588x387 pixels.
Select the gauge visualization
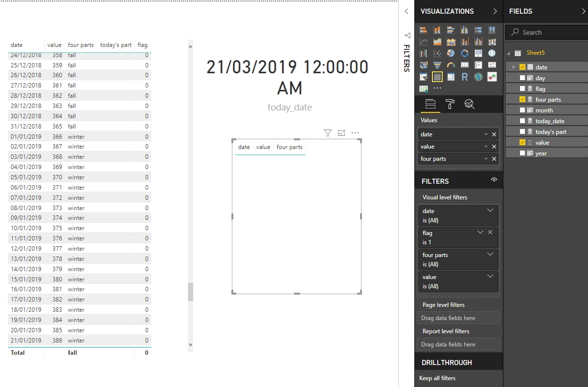click(x=451, y=65)
